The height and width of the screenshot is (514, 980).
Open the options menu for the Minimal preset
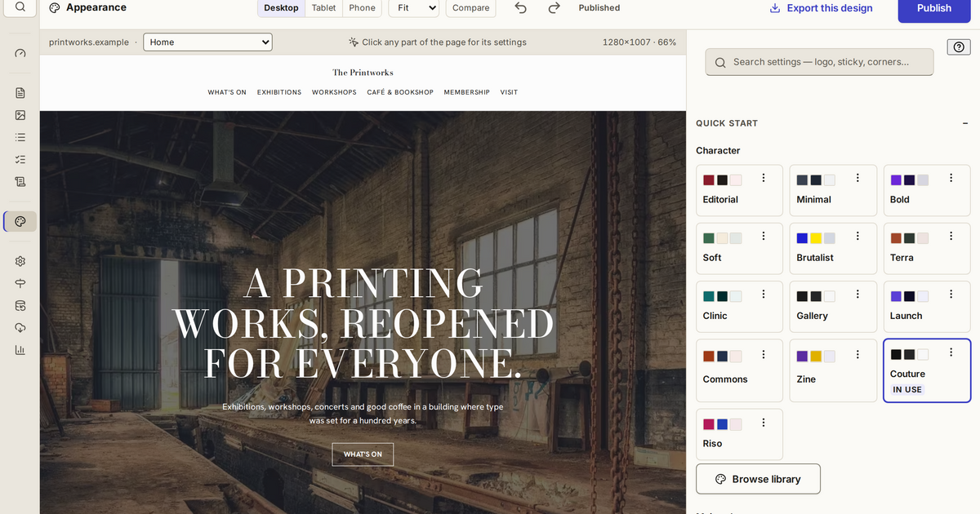(x=857, y=178)
